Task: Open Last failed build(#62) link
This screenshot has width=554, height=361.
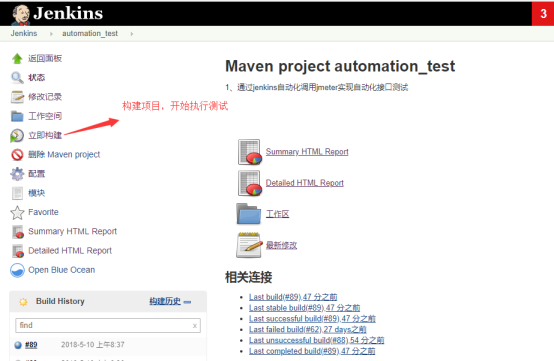Action: coord(308,330)
